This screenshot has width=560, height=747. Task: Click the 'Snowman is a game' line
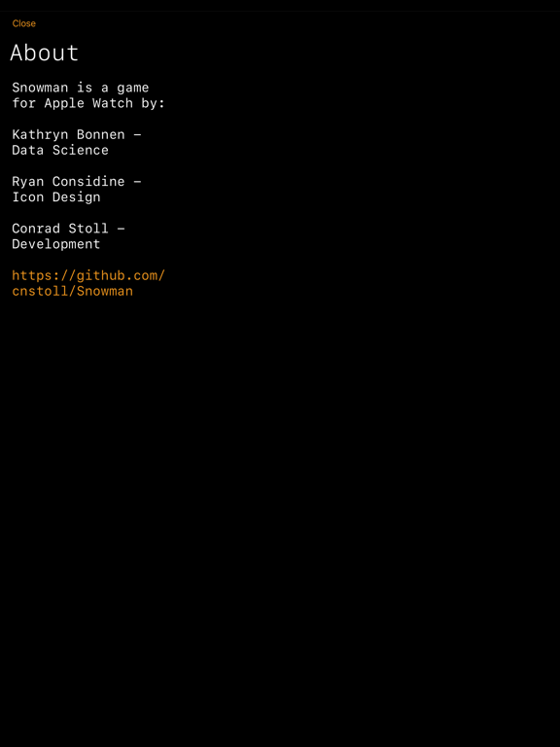click(81, 88)
